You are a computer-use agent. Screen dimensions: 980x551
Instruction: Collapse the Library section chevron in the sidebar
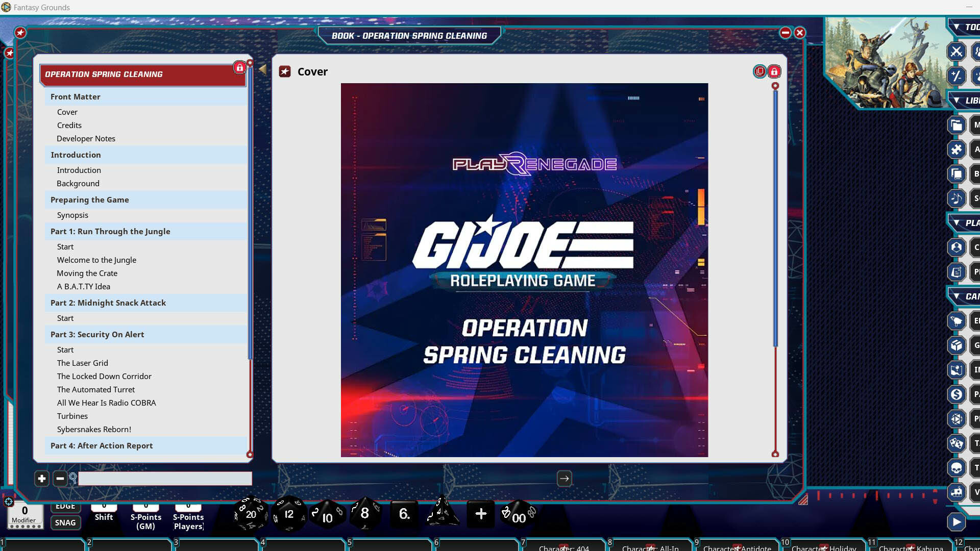tap(955, 101)
